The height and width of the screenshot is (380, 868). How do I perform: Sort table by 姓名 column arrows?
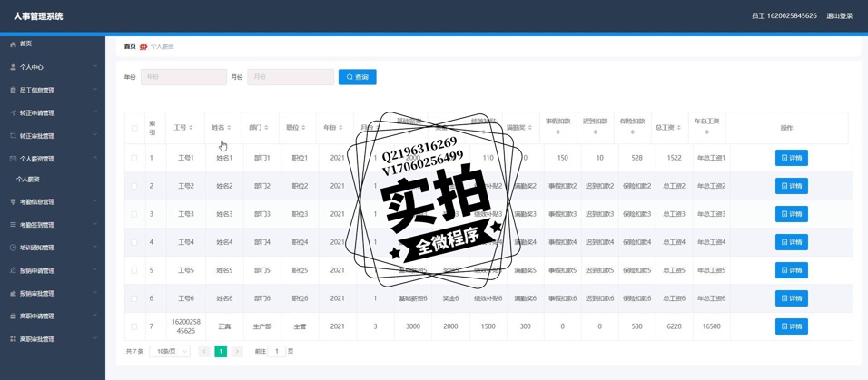(x=229, y=128)
